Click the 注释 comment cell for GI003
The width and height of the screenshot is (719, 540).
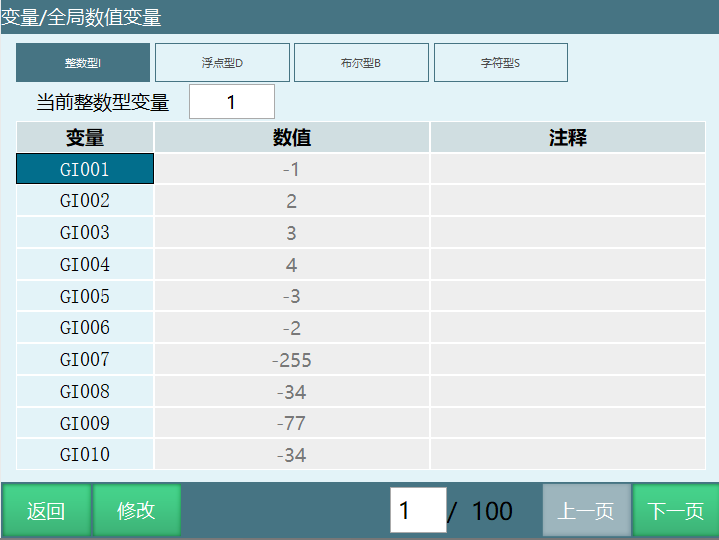(567, 233)
